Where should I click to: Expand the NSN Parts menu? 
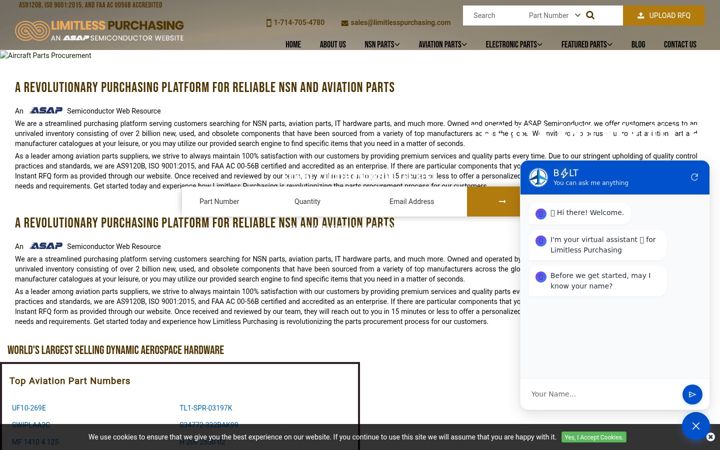click(x=382, y=44)
